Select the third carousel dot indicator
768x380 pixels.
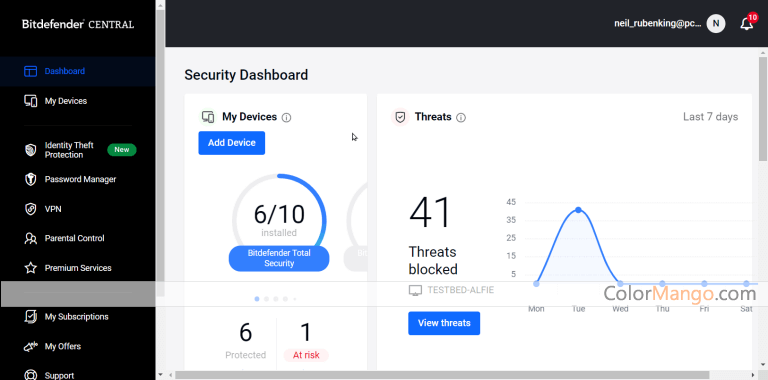276,299
